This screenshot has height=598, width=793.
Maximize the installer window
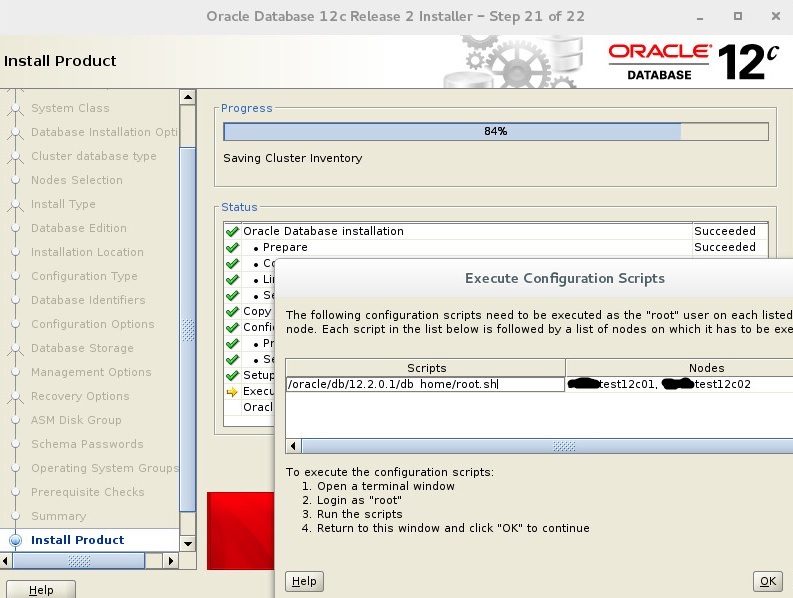tap(738, 16)
